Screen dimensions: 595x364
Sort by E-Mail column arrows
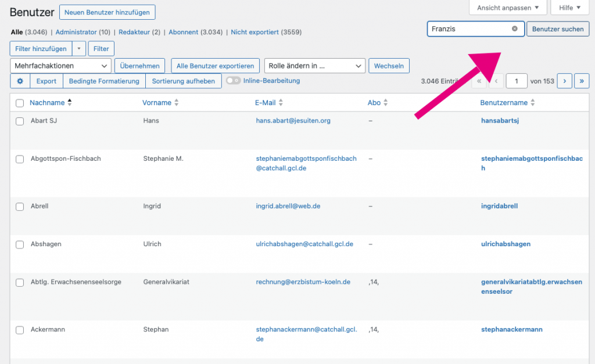coord(281,103)
